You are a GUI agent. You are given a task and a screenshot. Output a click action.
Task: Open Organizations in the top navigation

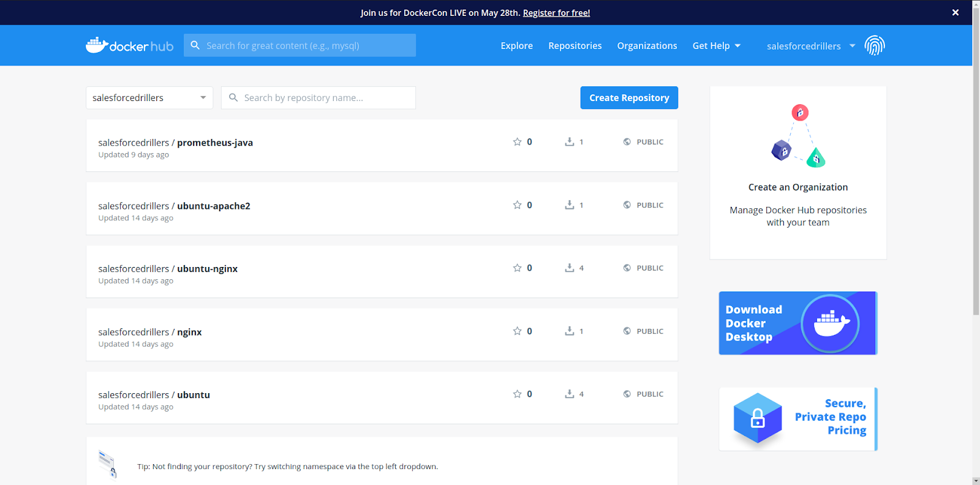[x=647, y=46]
